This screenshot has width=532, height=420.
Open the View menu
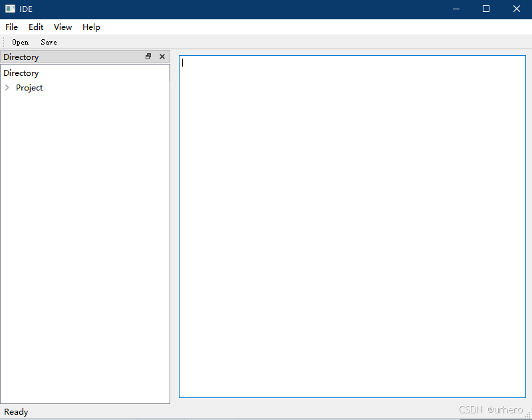pos(63,27)
